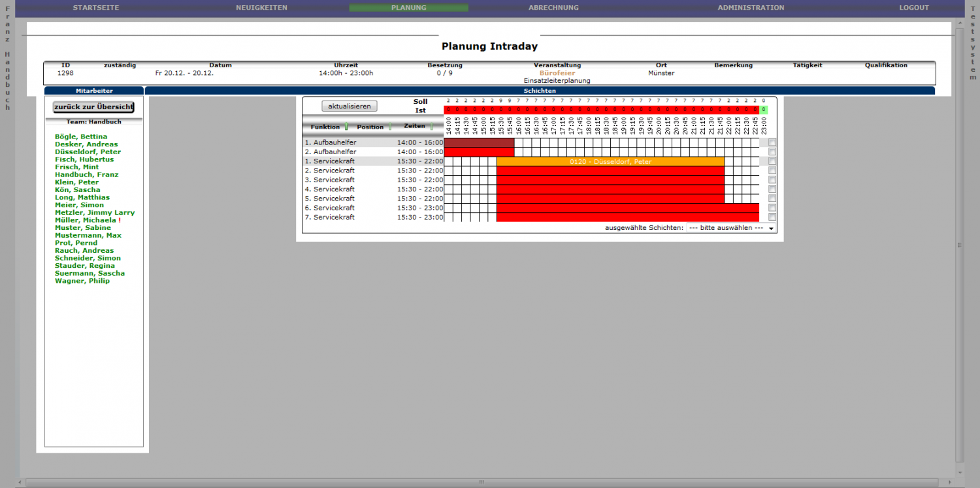980x488 pixels.
Task: Click 'zurück zur Übersicht' button
Action: point(93,107)
